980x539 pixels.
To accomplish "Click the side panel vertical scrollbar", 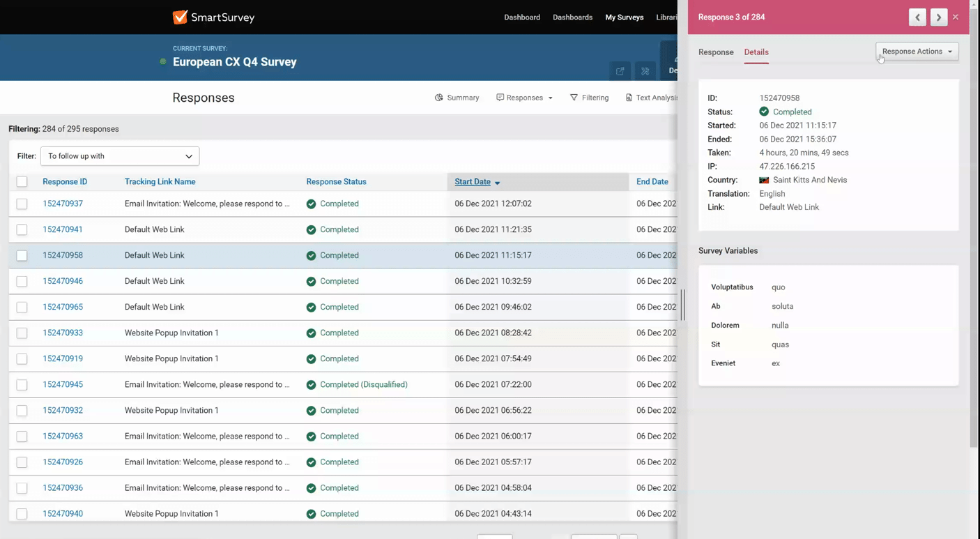I will (x=974, y=230).
